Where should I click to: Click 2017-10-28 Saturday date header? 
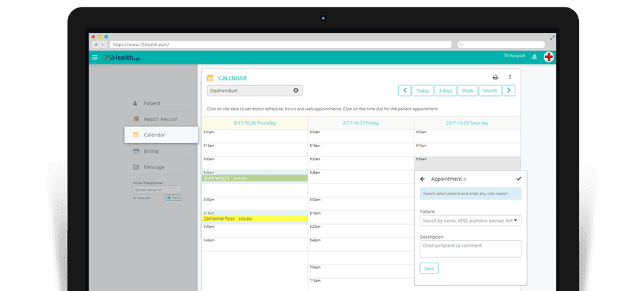pos(467,122)
